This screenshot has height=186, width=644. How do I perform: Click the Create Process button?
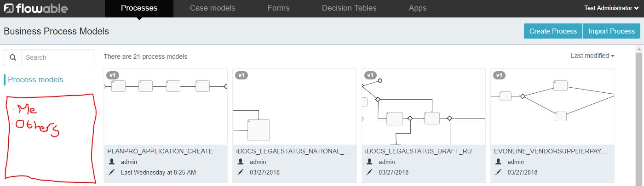coord(553,31)
